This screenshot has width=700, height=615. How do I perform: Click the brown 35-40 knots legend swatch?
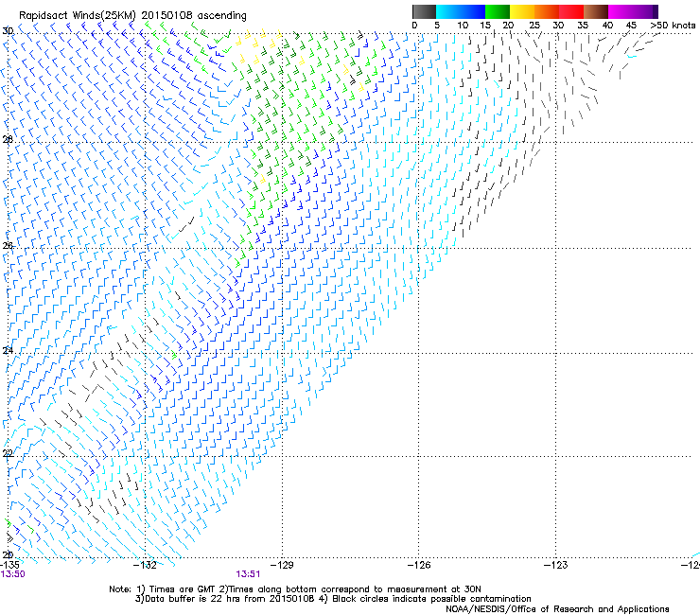tap(596, 11)
